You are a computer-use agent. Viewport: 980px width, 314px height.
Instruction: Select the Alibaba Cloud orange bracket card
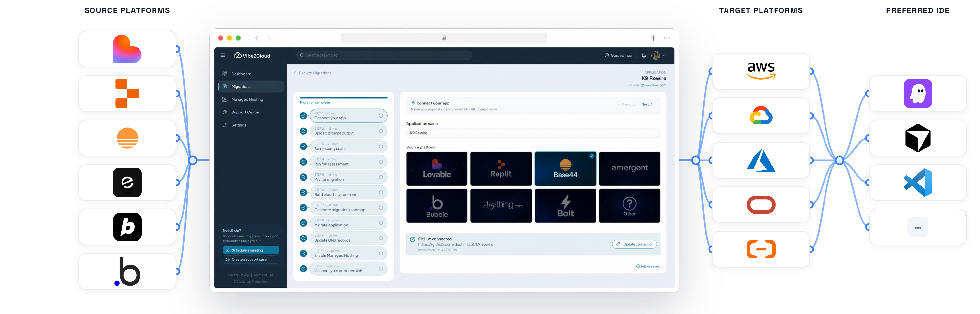click(761, 249)
